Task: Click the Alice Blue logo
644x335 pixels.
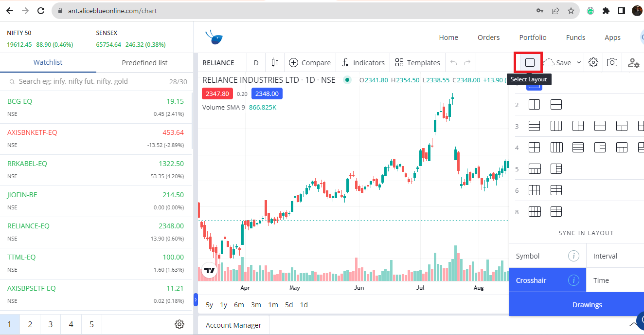Action: tap(214, 37)
